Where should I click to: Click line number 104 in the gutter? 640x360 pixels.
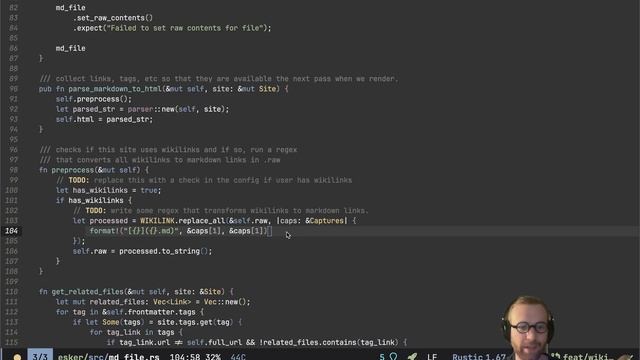click(11, 231)
